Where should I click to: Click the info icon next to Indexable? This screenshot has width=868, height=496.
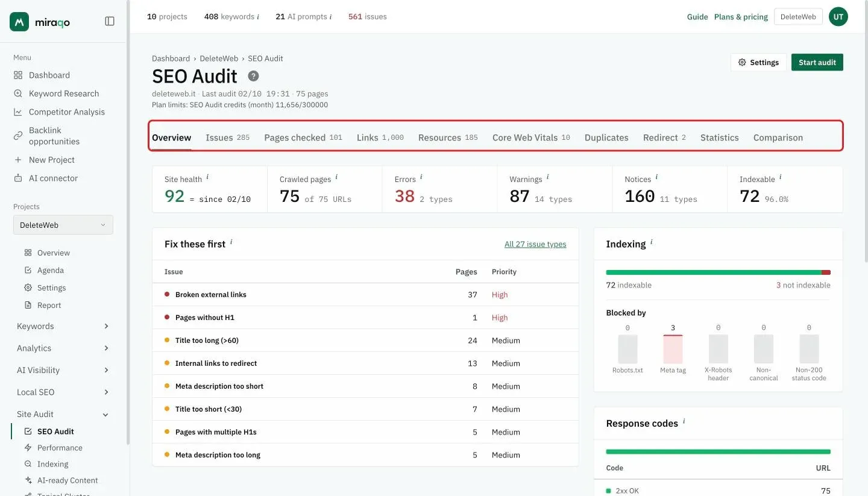tap(780, 177)
